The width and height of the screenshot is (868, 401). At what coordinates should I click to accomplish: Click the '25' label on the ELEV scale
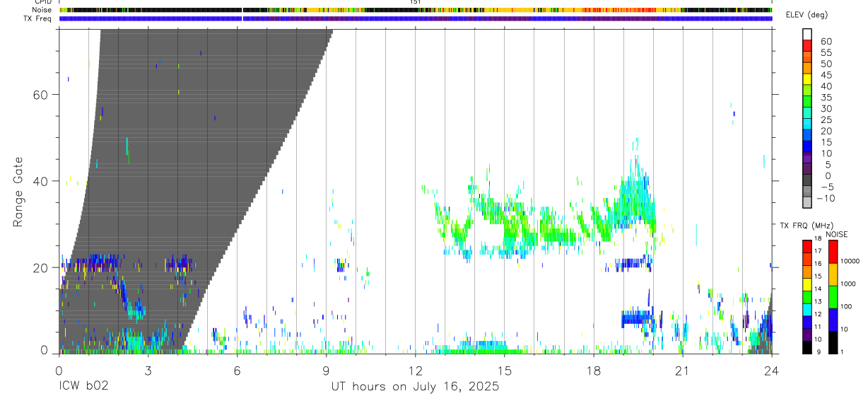pos(826,120)
